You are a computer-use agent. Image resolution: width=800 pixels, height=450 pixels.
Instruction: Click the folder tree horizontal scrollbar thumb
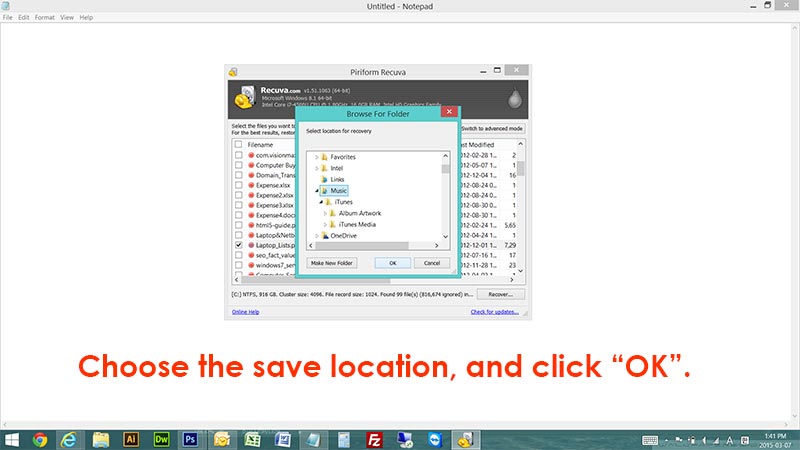[362, 245]
